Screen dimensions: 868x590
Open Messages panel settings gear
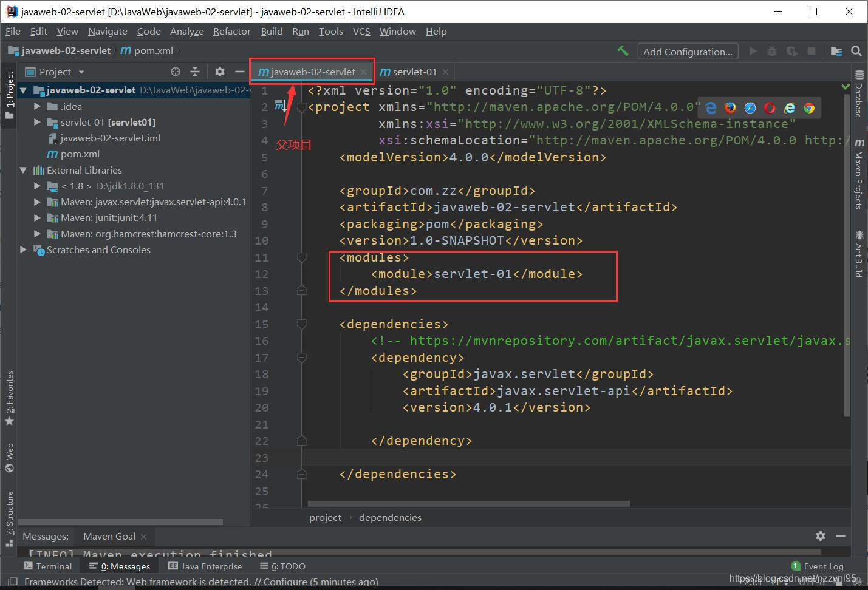[821, 536]
